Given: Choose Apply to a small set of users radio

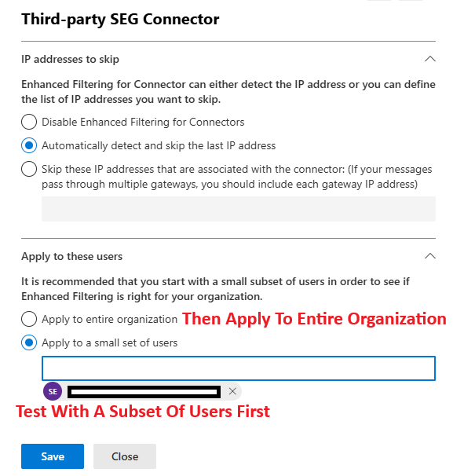Looking at the screenshot, I should pyautogui.click(x=29, y=342).
